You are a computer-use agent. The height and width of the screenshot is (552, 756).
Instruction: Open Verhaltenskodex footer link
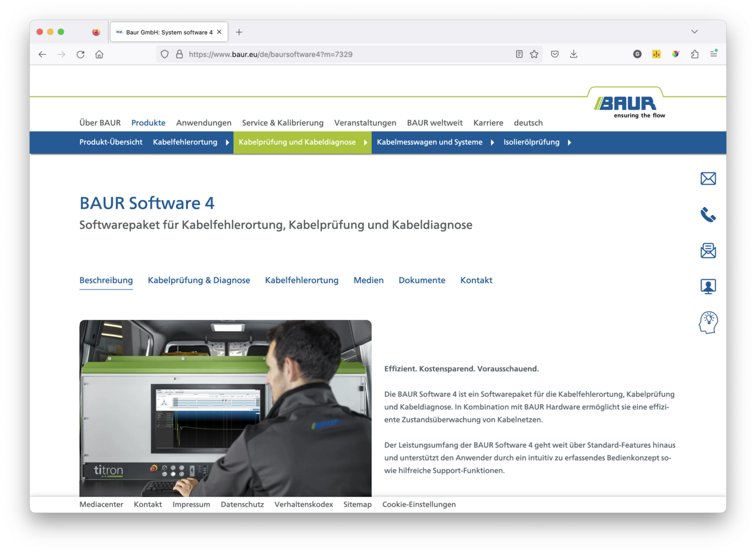[x=304, y=504]
